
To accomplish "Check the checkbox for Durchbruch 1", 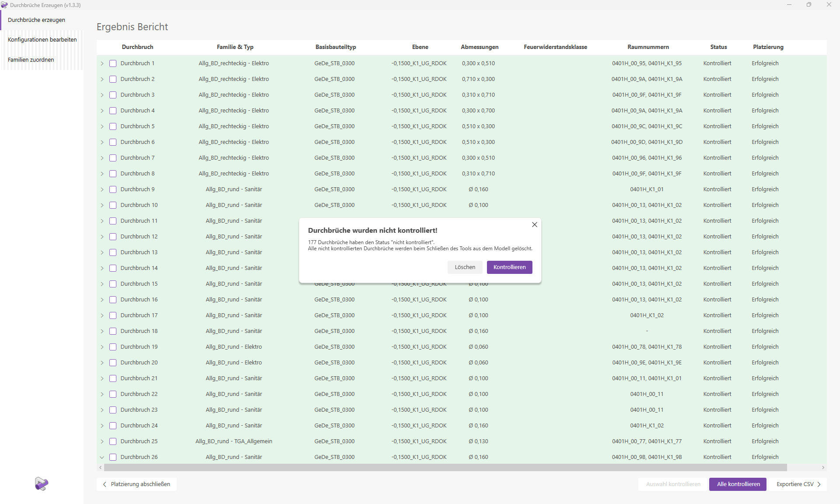I will 113,63.
